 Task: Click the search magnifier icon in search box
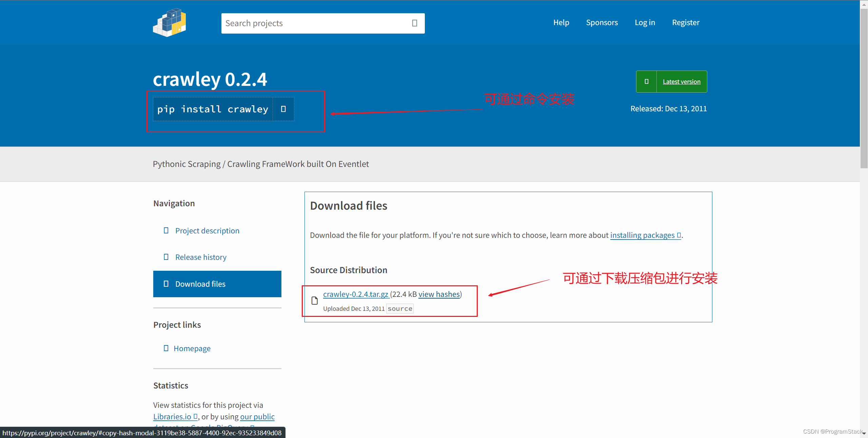[x=414, y=23]
